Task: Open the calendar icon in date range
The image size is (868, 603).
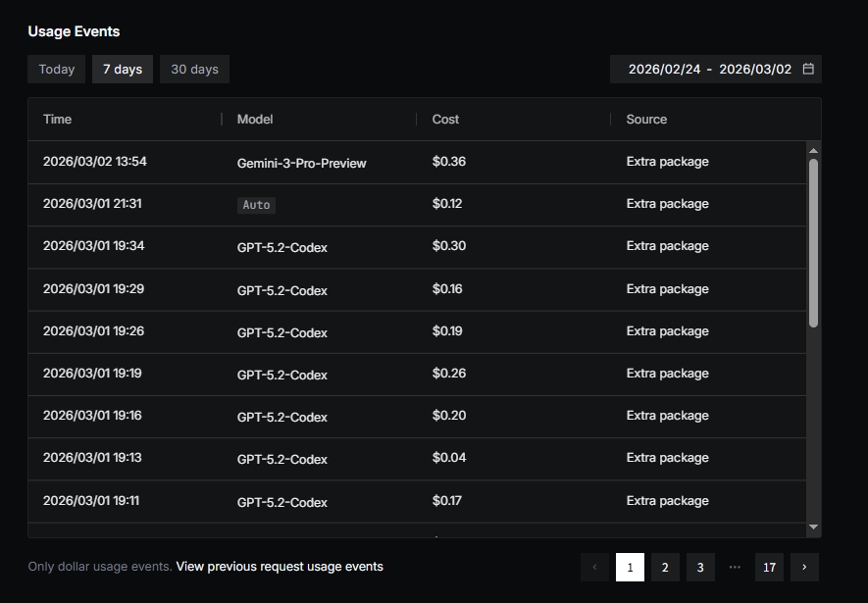Action: coord(808,70)
